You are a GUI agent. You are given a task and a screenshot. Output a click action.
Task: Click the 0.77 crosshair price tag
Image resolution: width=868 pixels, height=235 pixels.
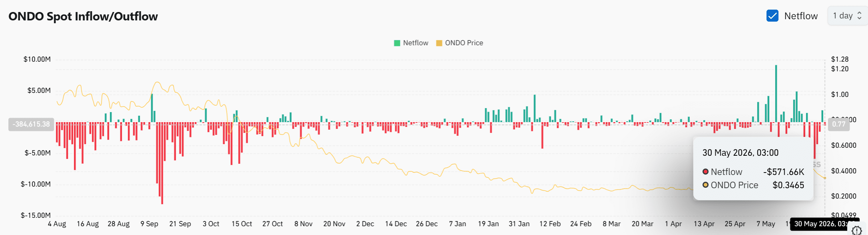click(x=838, y=124)
